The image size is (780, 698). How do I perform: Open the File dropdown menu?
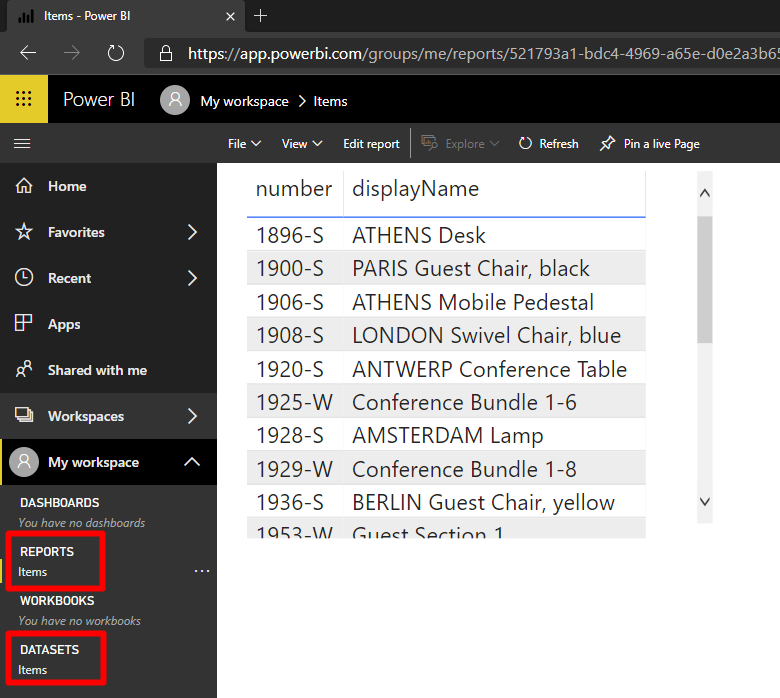coord(244,144)
